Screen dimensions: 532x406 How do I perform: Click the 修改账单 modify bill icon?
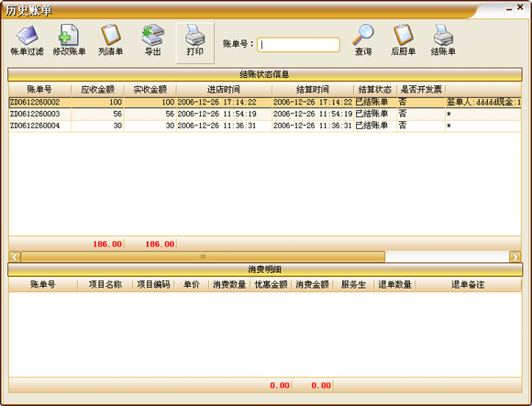(x=69, y=40)
